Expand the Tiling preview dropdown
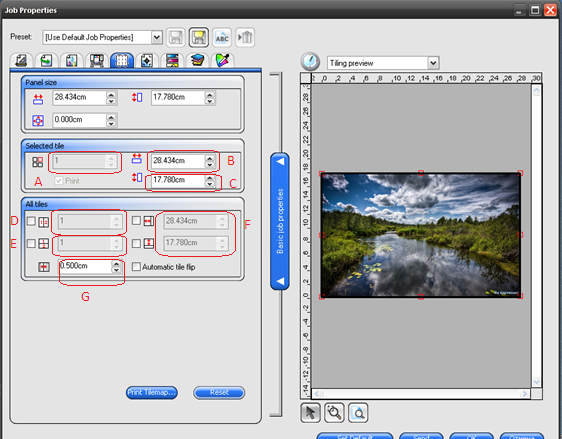Viewport: 562px width, 439px height. coord(433,63)
